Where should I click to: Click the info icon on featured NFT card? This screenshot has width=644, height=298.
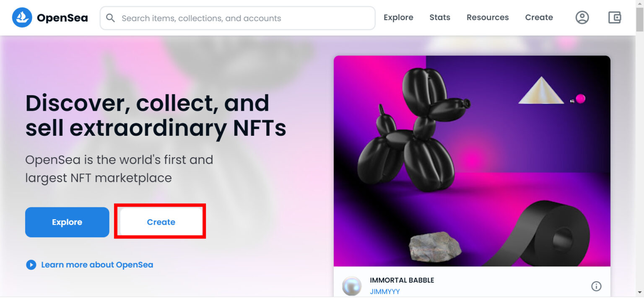(596, 286)
